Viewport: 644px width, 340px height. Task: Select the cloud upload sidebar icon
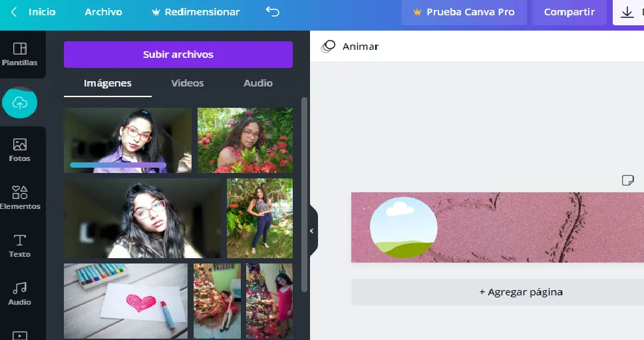tap(20, 102)
